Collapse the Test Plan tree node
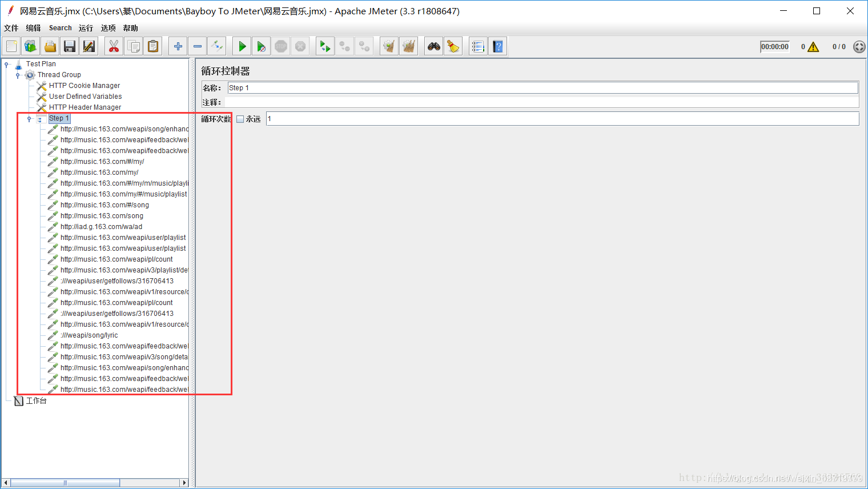This screenshot has width=868, height=489. tap(7, 65)
